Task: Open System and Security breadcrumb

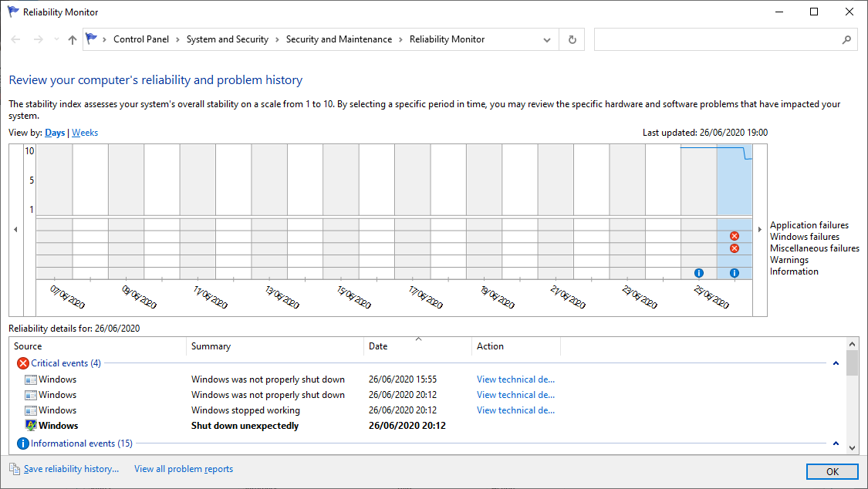Action: [228, 39]
